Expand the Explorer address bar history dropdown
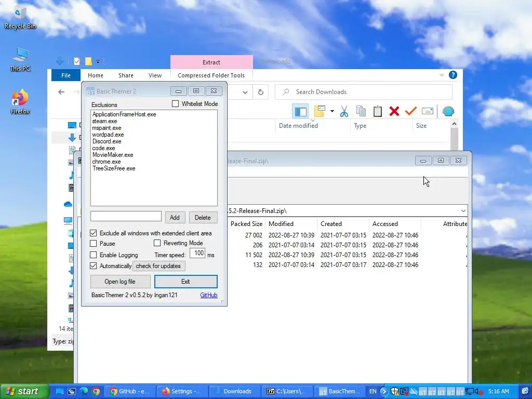 245,92
